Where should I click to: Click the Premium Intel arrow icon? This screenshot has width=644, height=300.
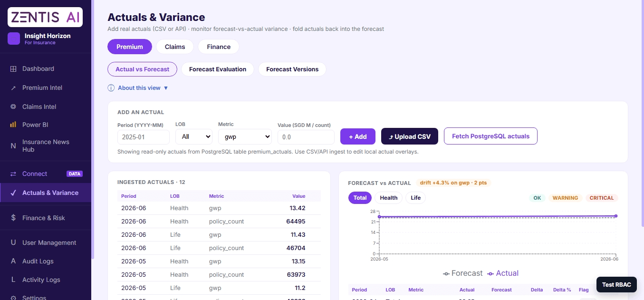13,88
